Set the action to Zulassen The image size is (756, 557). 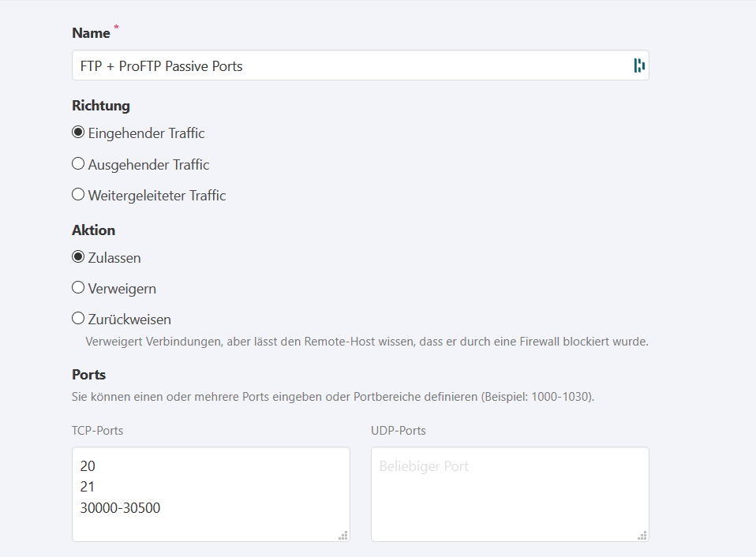pos(78,257)
